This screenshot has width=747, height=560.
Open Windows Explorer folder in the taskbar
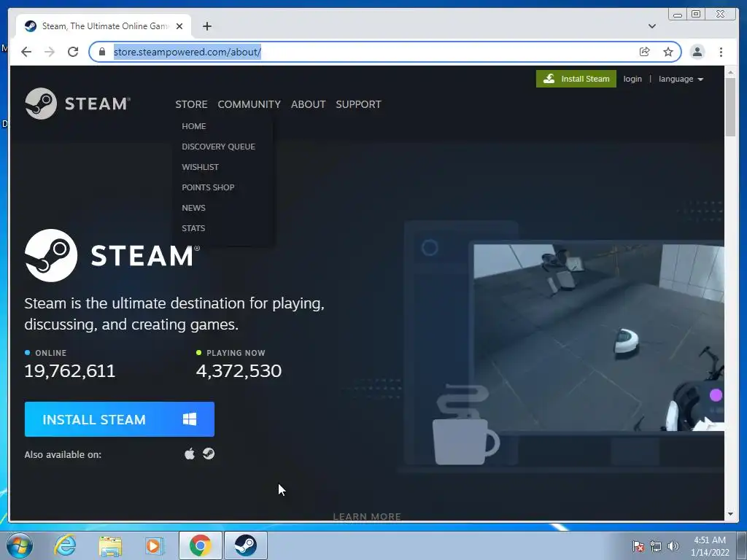point(110,545)
